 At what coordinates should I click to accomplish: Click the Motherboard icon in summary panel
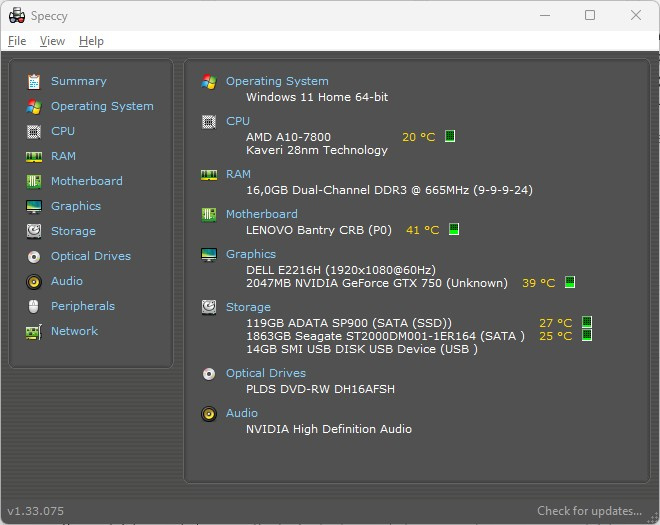click(209, 215)
